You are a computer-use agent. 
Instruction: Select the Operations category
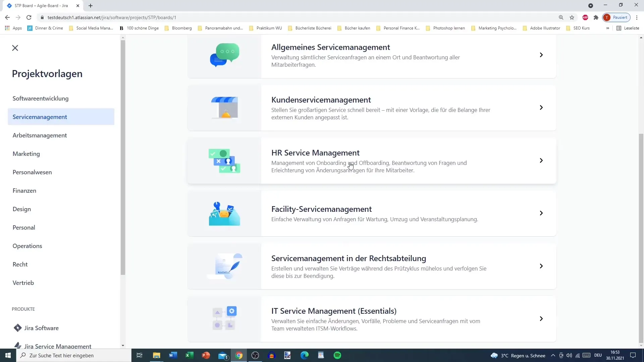pos(61,246)
